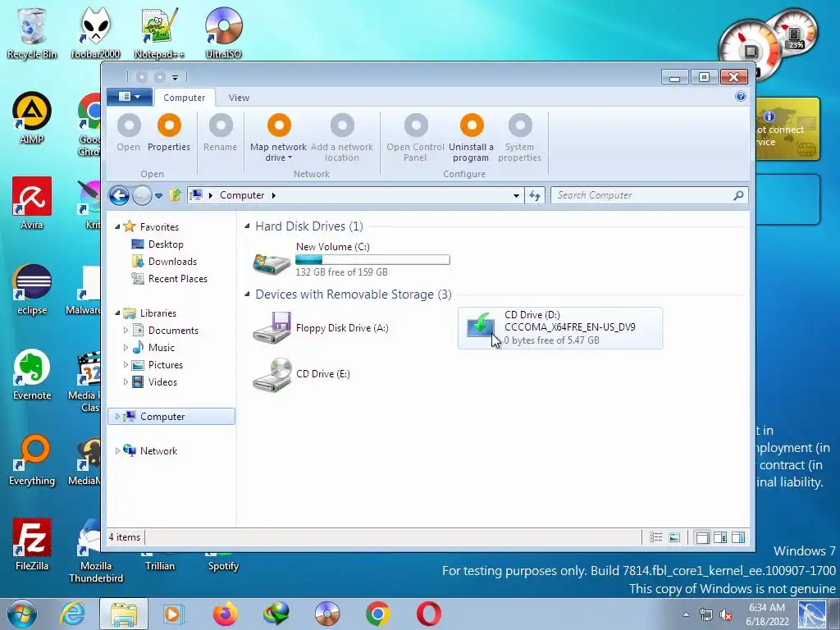Open Avira desktop shortcut

coord(32,203)
